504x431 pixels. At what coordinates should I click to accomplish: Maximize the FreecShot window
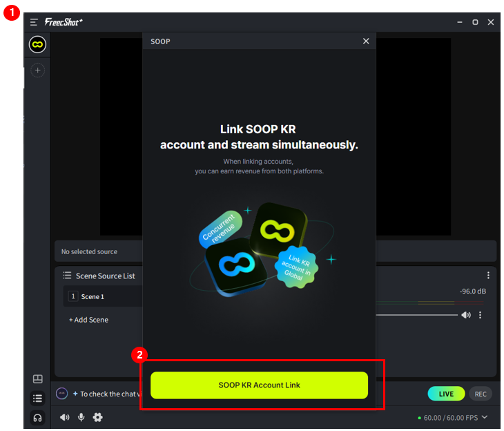coord(475,22)
